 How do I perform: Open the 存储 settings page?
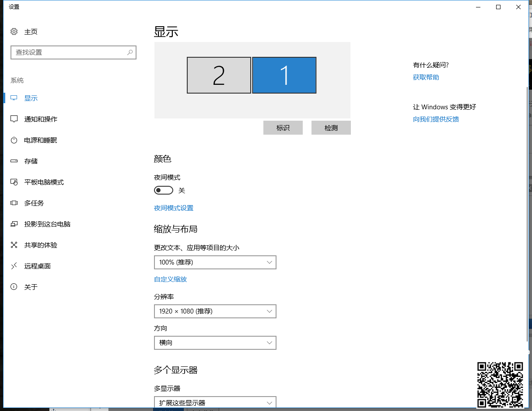[x=33, y=161]
